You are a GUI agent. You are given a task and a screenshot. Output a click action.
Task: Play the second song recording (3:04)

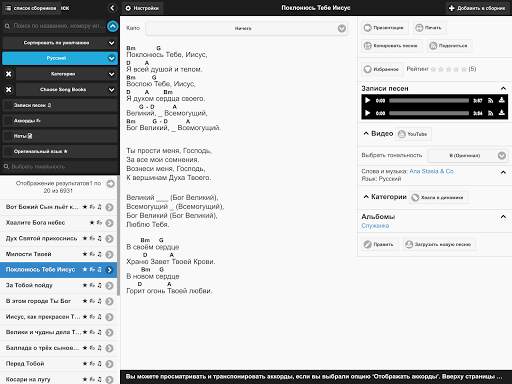click(367, 113)
